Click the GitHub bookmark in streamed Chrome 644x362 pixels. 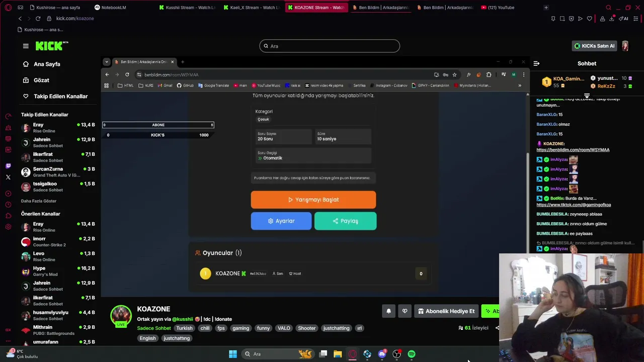coord(185,85)
